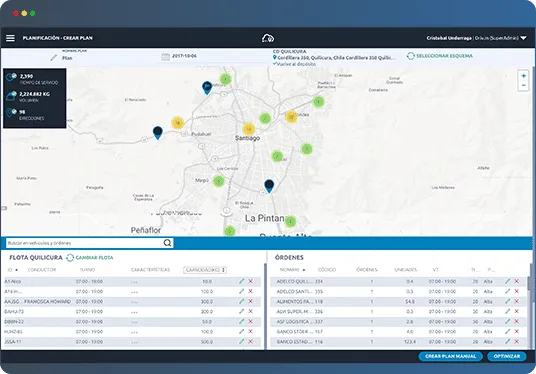Zoom in the map with plus button

(x=523, y=76)
